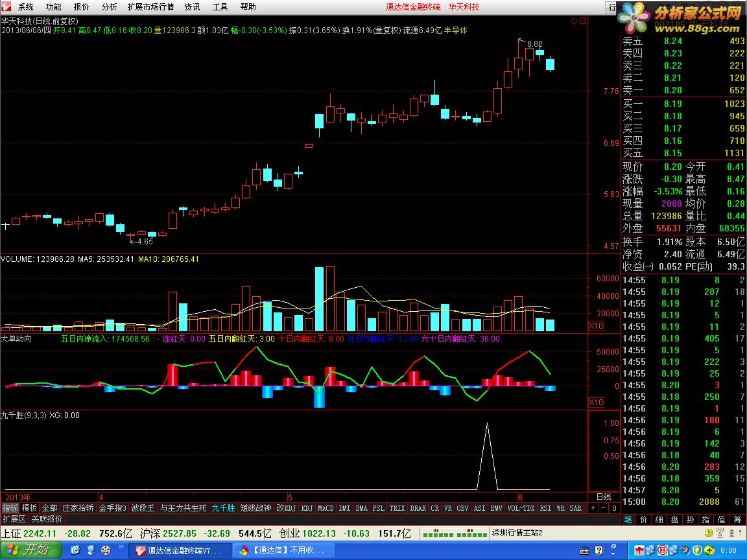This screenshot has height=560, width=747.
Task: Click the 创业 1022.13 index readout
Action: [x=308, y=533]
